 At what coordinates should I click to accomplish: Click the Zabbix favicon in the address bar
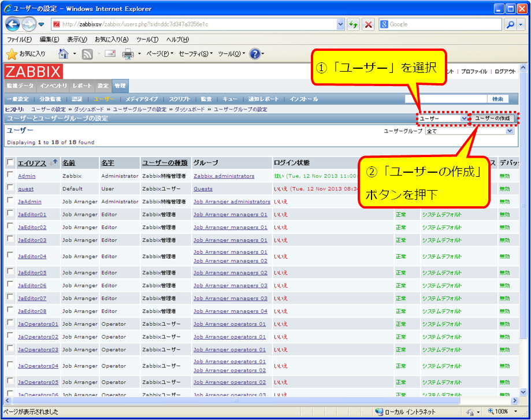point(57,24)
